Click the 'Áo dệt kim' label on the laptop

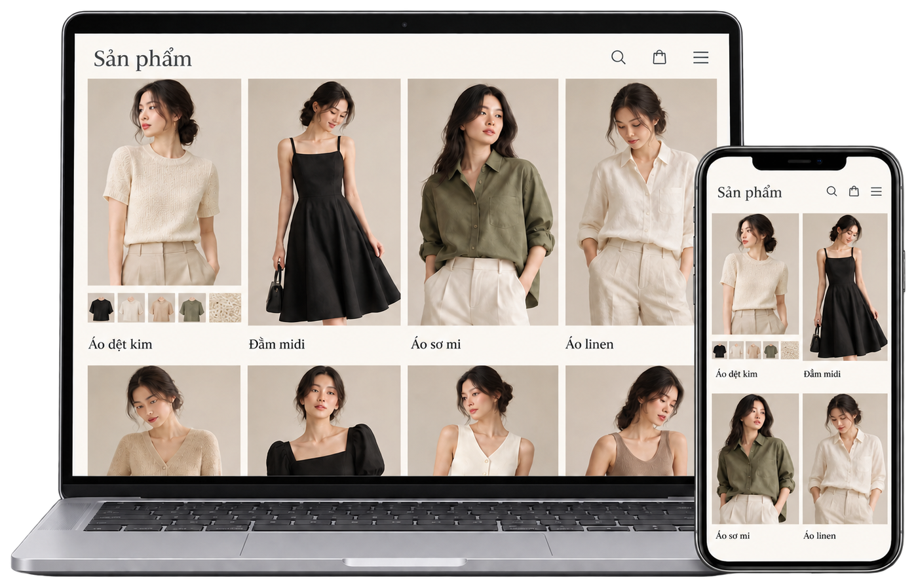tap(121, 344)
